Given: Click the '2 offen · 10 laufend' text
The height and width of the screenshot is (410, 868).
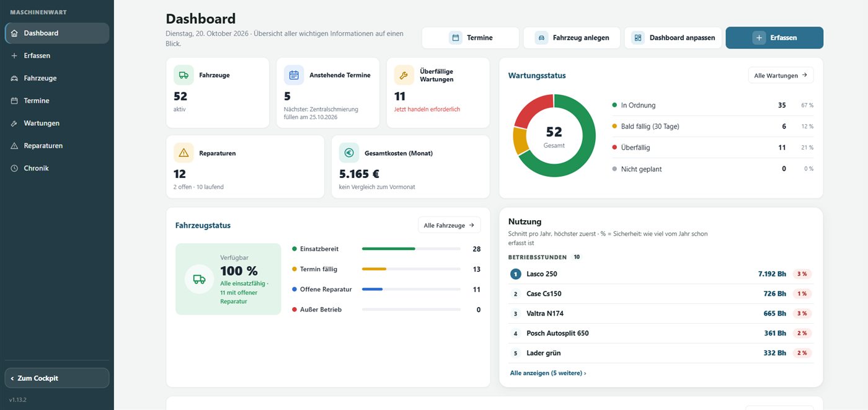Looking at the screenshot, I should 198,187.
